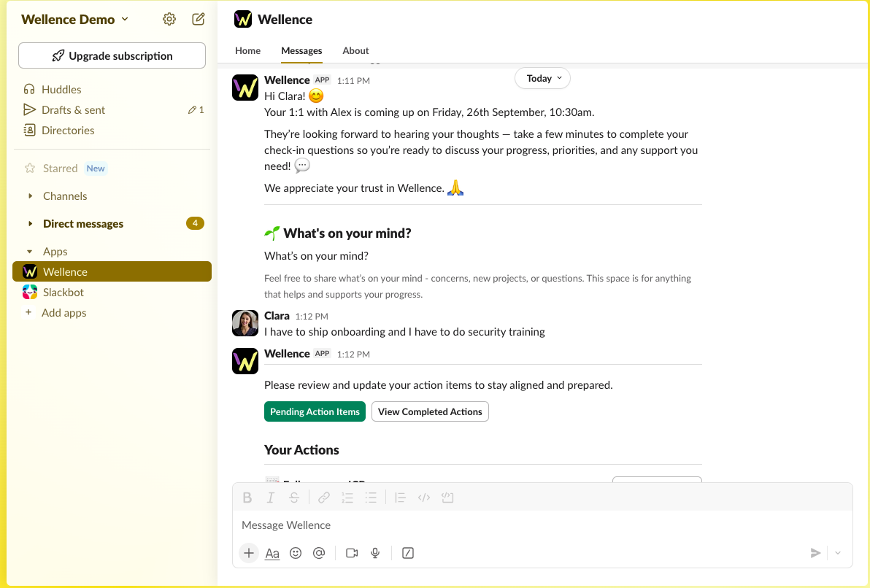Switch to the Messages tab
This screenshot has width=870, height=588.
coord(301,50)
